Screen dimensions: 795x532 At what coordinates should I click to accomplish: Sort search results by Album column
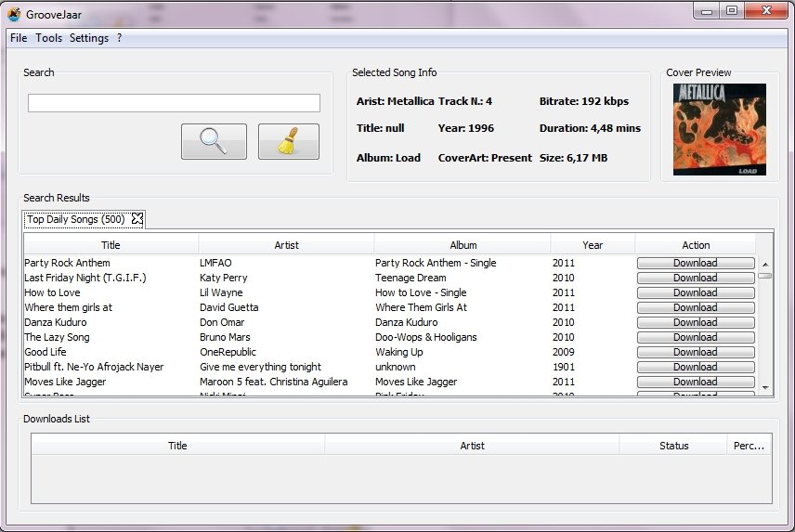463,245
